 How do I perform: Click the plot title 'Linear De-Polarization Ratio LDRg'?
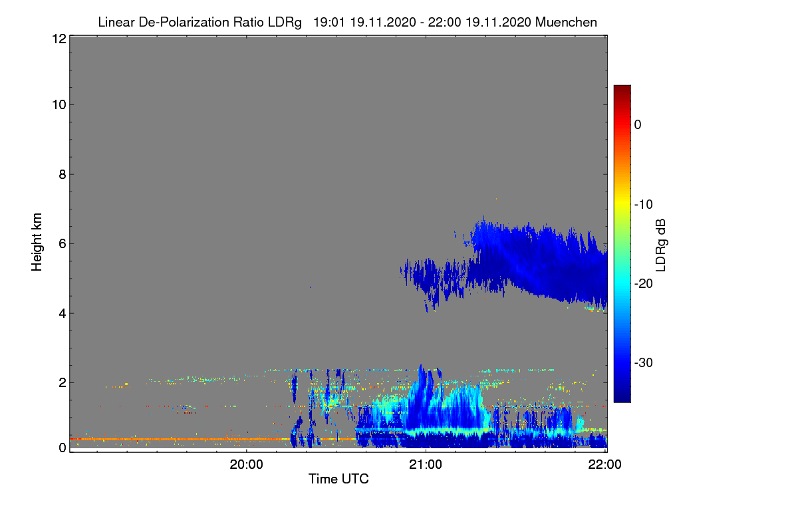coord(199,22)
